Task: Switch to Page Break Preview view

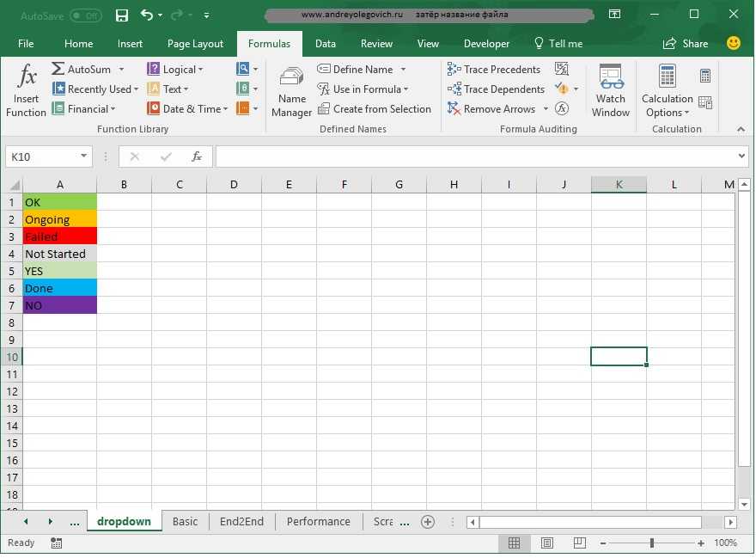Action: pyautogui.click(x=578, y=543)
